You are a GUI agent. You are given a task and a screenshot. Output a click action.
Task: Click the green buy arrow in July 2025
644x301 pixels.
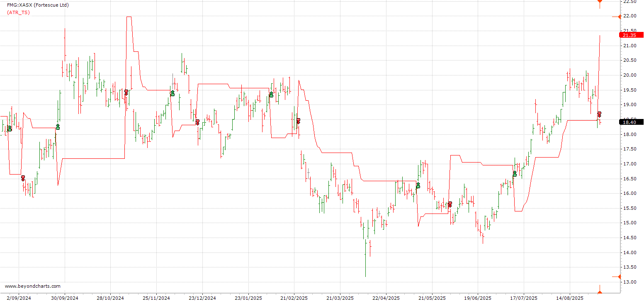515,174
